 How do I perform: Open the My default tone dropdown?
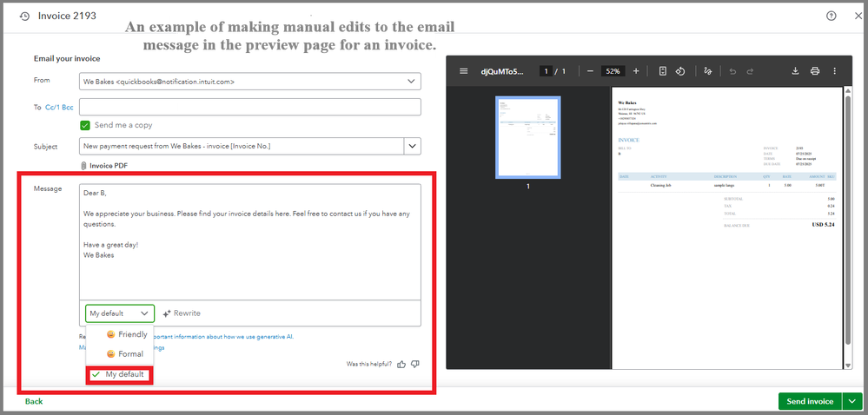click(120, 313)
